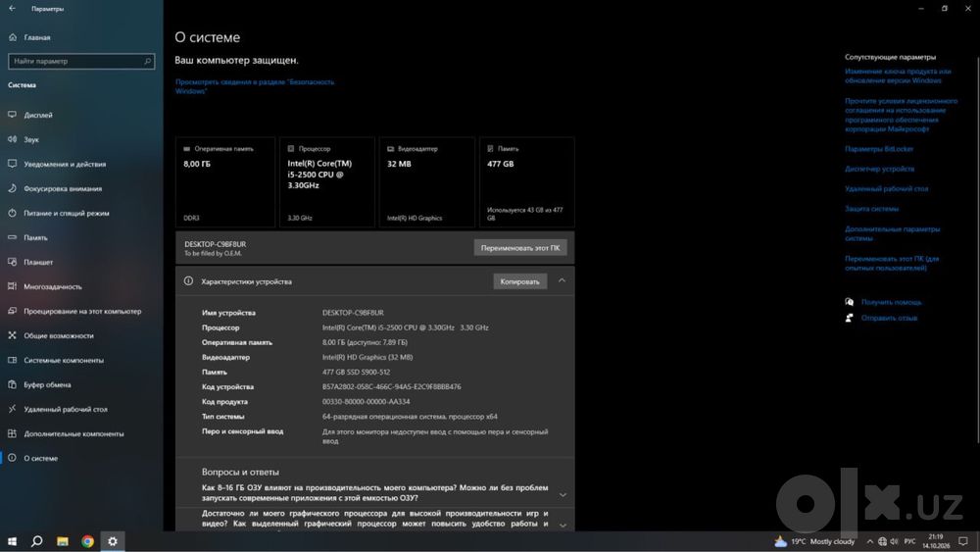Click the Intel(R) HD Graphics (32 MB) value

[x=367, y=357]
